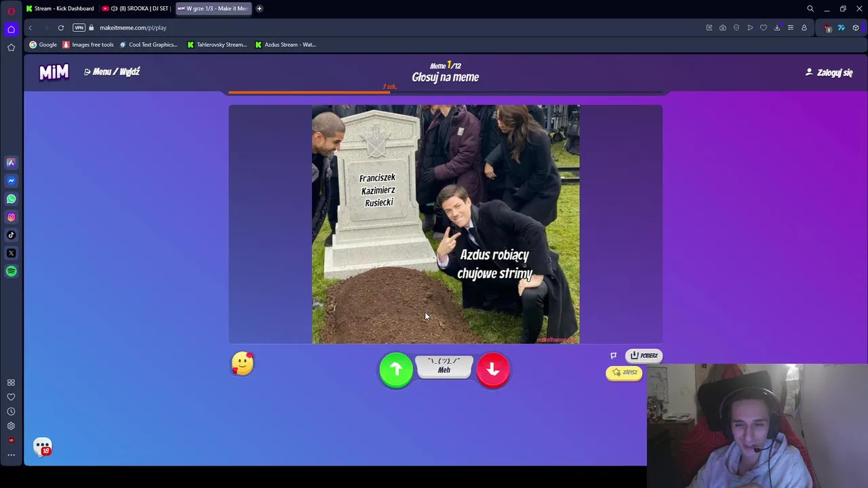This screenshot has height=488, width=868.
Task: Click the MiM logo
Action: click(x=54, y=72)
